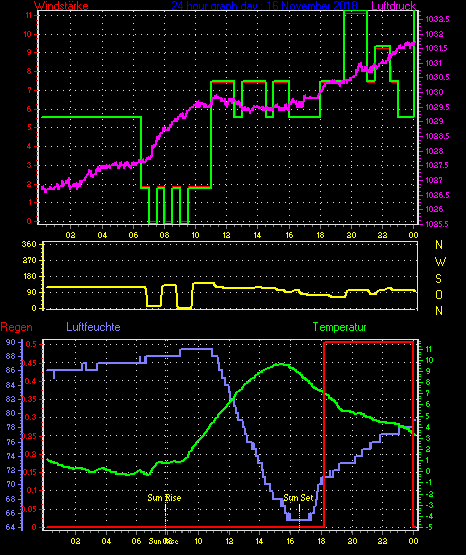Viewport: 466px width, 555px height.
Task: Select the compass letter O
Action: coord(439,294)
